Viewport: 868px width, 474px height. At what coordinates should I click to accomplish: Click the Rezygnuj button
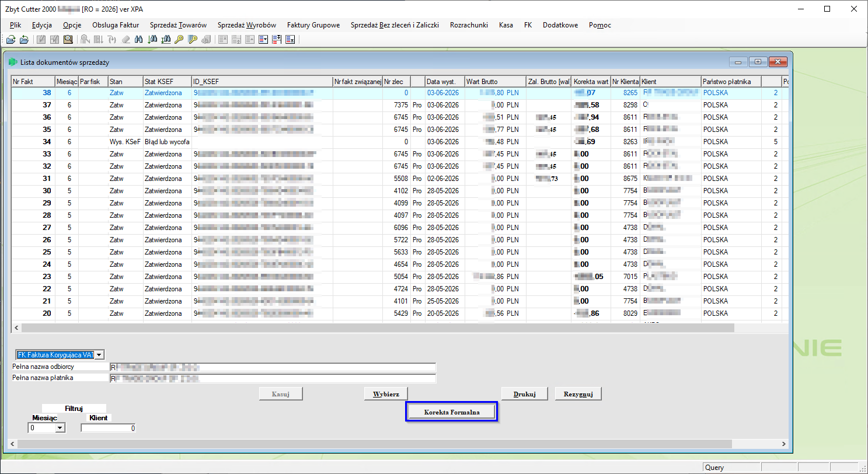578,393
